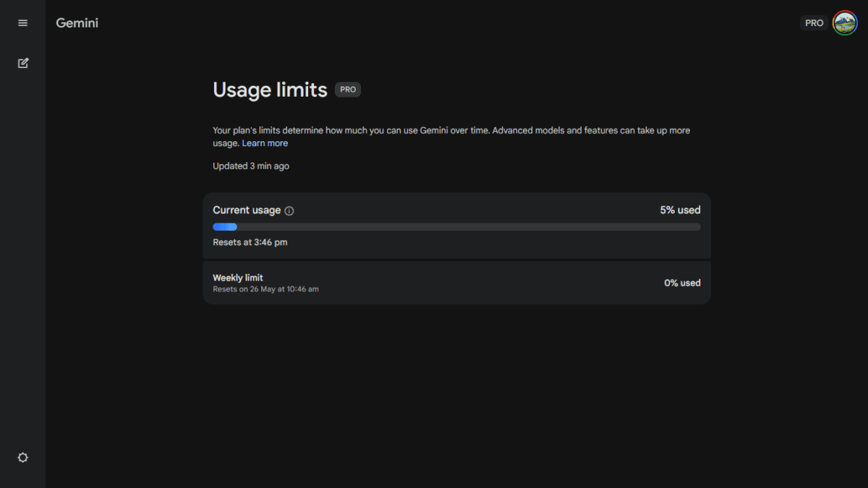Click the Current usage label
Screen dimensions: 868x488
[247, 210]
